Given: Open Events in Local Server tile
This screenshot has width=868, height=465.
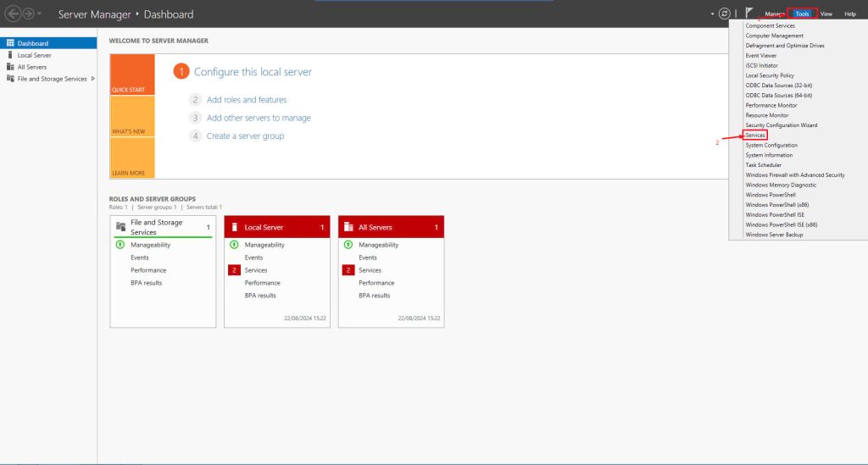Looking at the screenshot, I should tap(253, 257).
